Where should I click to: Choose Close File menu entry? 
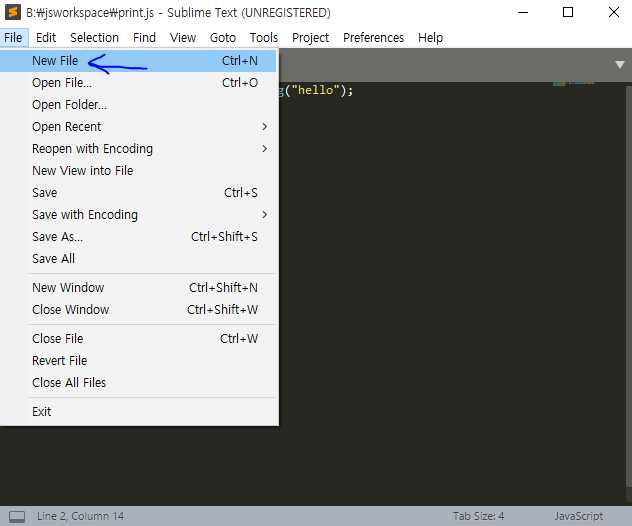pos(138,339)
